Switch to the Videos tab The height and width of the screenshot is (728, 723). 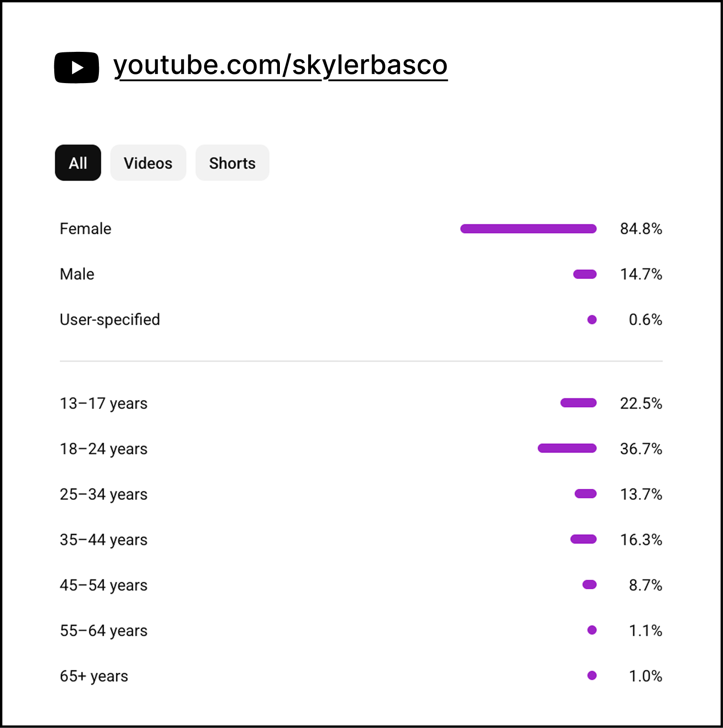click(x=148, y=163)
